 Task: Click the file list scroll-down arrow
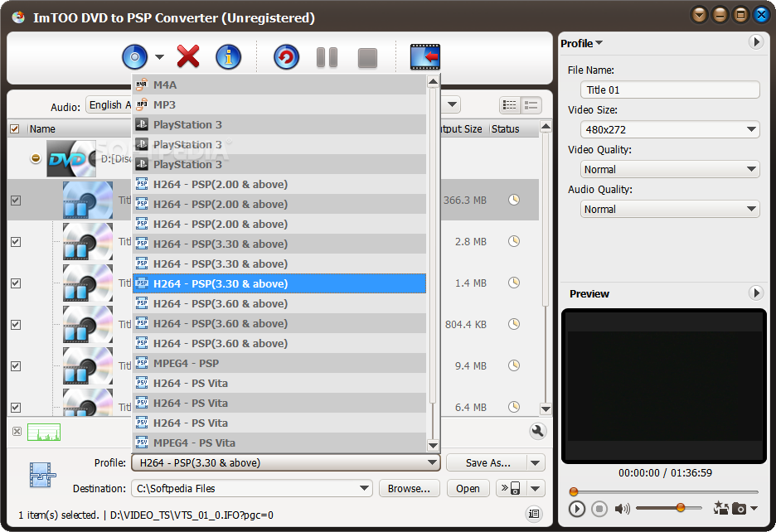[546, 409]
